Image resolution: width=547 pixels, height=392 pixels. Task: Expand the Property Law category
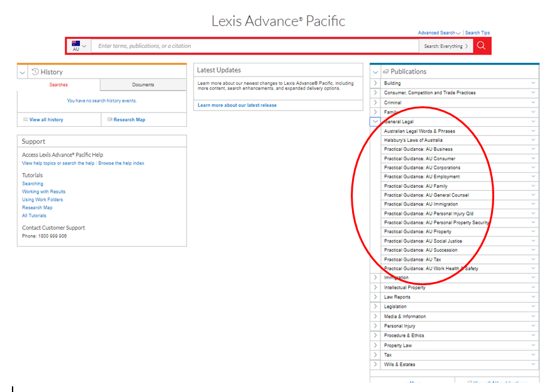375,345
